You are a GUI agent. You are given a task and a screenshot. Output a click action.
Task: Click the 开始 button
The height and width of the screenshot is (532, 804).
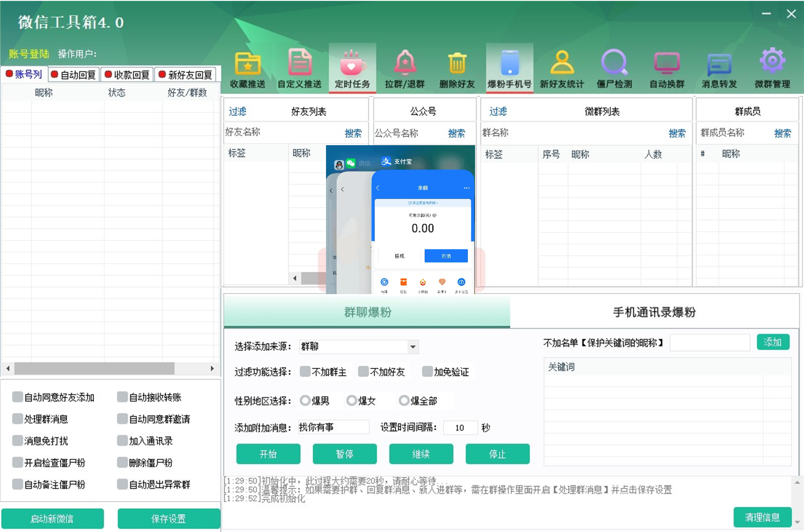[268, 454]
